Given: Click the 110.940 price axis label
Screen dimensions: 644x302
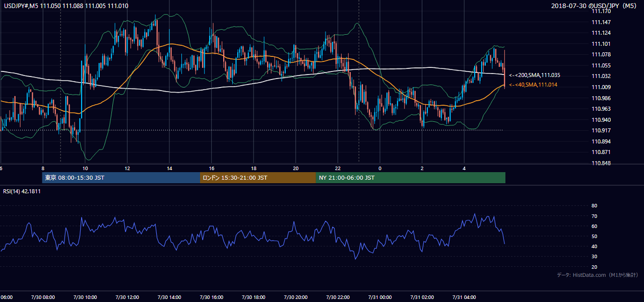Looking at the screenshot, I should click(x=601, y=120).
